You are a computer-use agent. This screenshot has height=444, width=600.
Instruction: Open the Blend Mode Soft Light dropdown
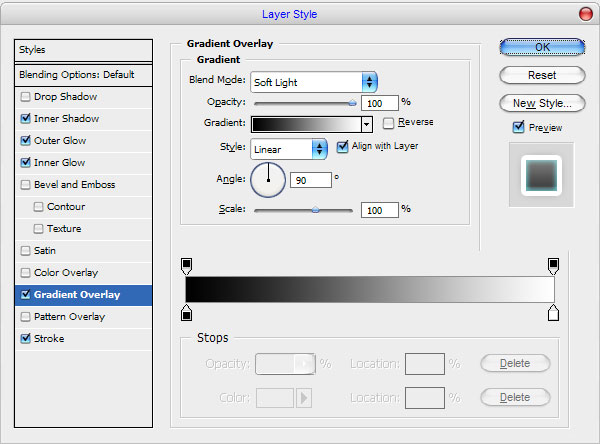(x=314, y=82)
